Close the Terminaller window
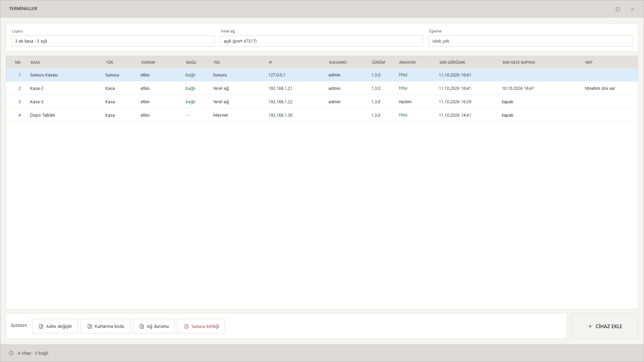 (x=632, y=9)
